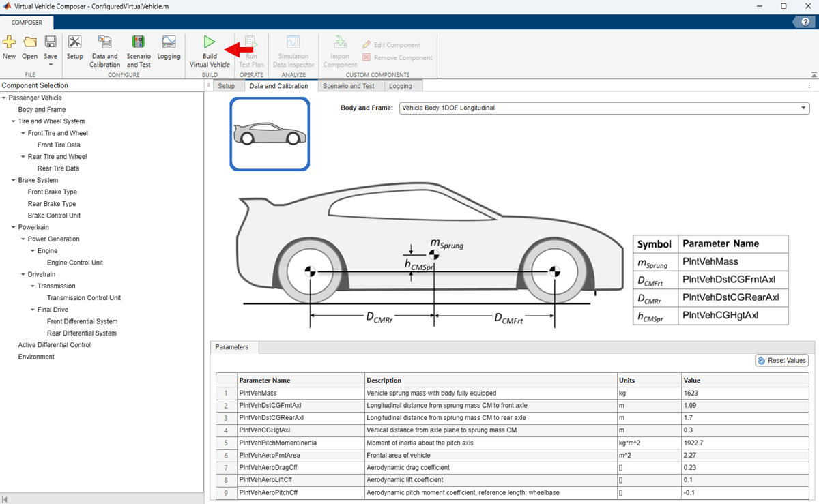Click the value cell 1922.7
The height and width of the screenshot is (504, 819).
pos(747,443)
